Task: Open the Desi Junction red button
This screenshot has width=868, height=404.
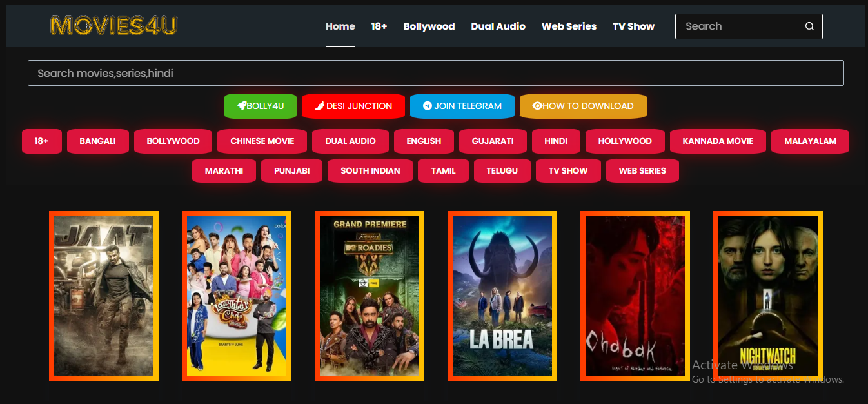Action: pyautogui.click(x=353, y=106)
